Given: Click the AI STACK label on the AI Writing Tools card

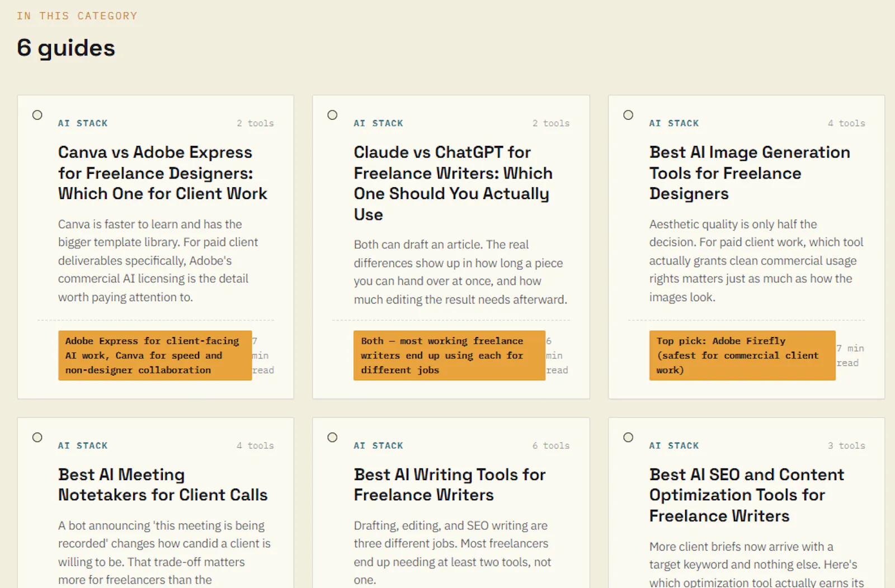Looking at the screenshot, I should [379, 446].
